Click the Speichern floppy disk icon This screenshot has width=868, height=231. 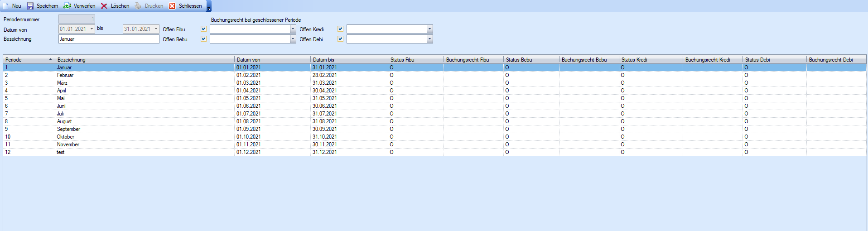(x=30, y=6)
